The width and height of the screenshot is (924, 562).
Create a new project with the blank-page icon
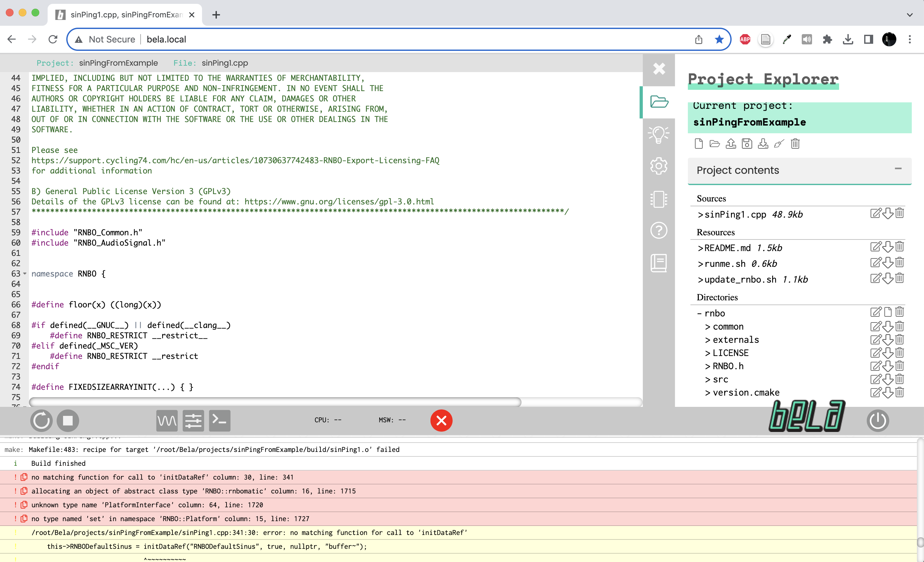point(698,144)
